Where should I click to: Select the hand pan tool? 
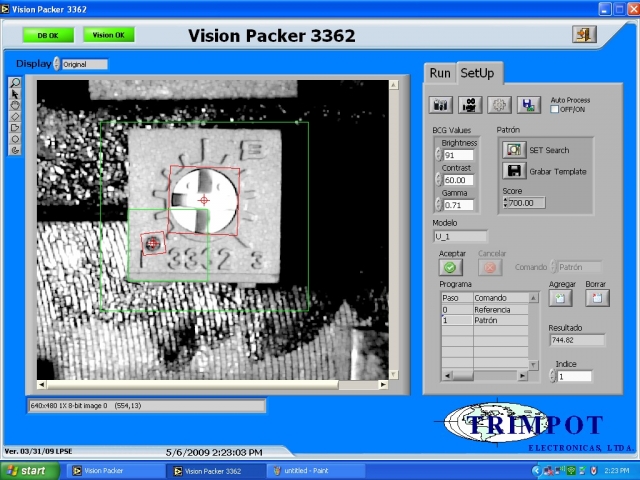[15, 105]
